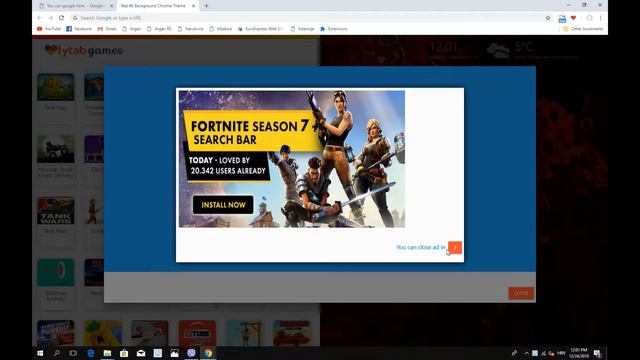The image size is (640, 360).
Task: Open the Tank Wars game thumbnail
Action: (56, 211)
